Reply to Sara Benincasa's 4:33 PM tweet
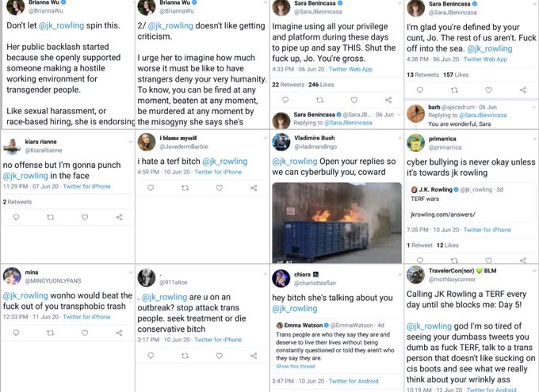The height and width of the screenshot is (392, 539). 285,101
